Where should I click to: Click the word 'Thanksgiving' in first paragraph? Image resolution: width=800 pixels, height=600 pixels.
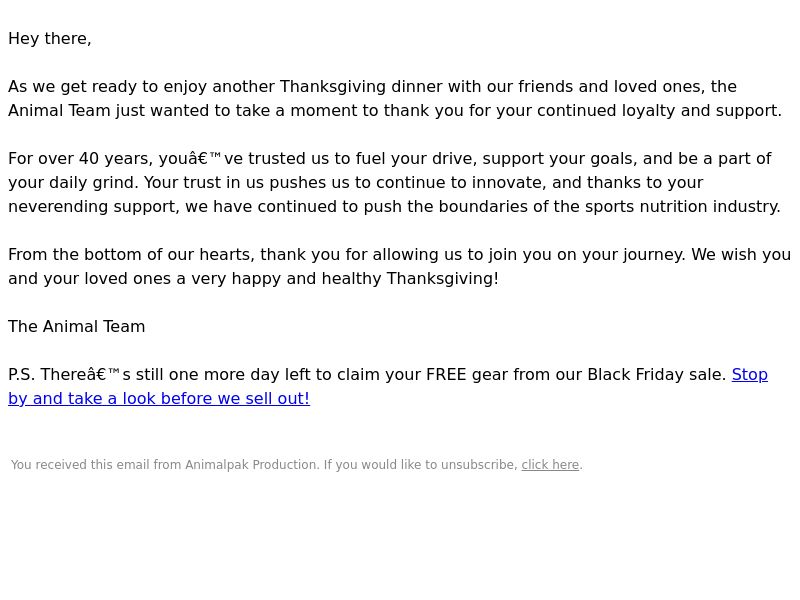tap(333, 87)
